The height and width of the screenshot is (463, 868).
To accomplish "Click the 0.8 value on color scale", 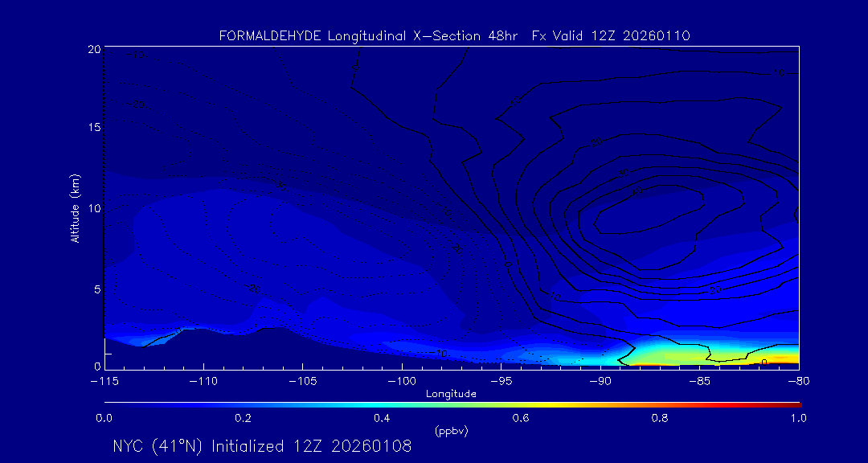I will tap(660, 418).
